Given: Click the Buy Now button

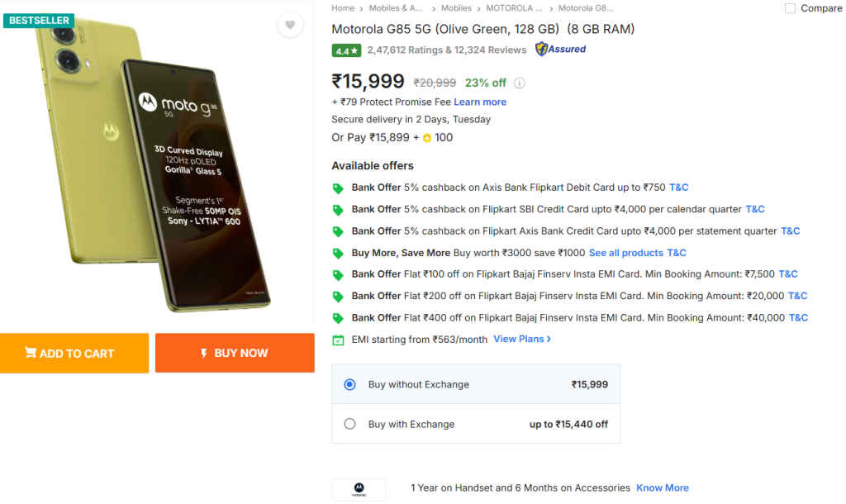Looking at the screenshot, I should pyautogui.click(x=235, y=353).
